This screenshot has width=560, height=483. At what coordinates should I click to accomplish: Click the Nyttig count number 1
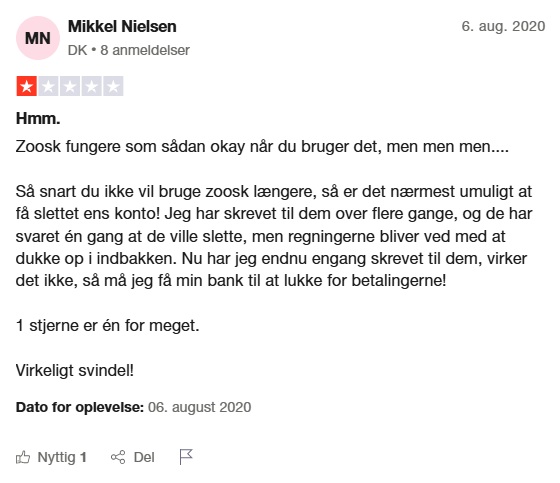83,457
